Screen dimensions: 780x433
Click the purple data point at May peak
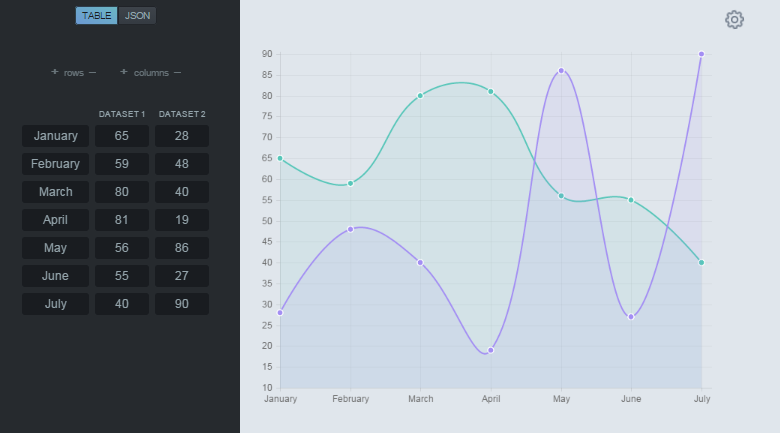click(x=561, y=71)
